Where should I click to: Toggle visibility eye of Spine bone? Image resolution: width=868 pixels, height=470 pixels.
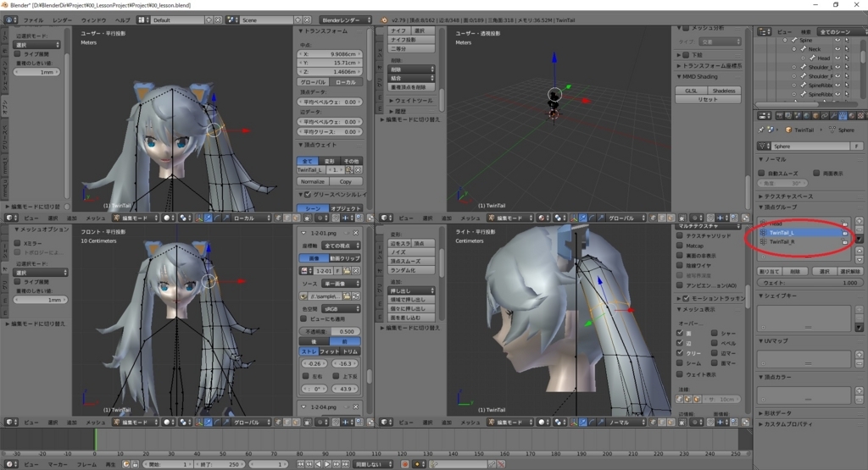point(837,41)
